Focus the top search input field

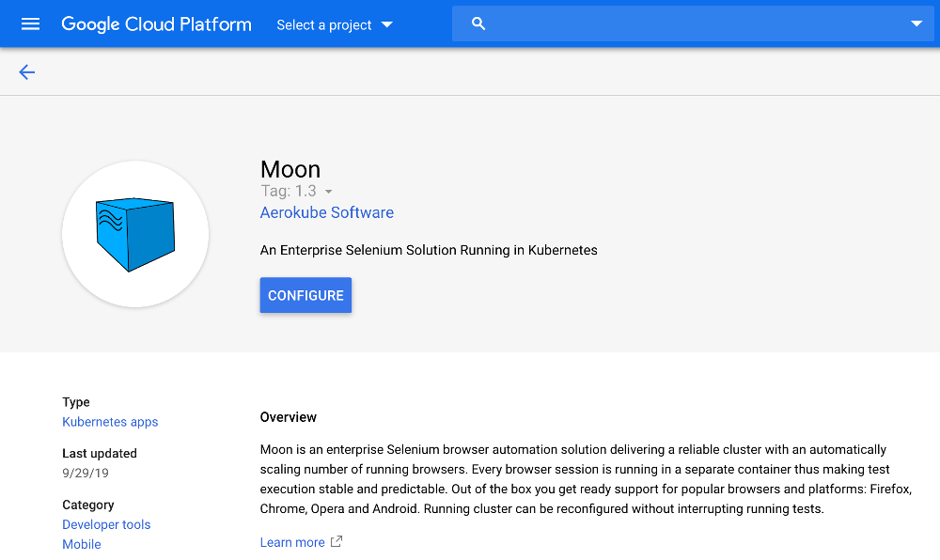click(x=693, y=23)
